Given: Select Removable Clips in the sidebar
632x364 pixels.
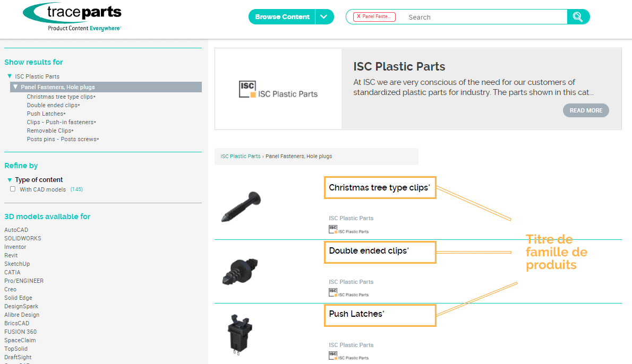Looking at the screenshot, I should pyautogui.click(x=49, y=131).
